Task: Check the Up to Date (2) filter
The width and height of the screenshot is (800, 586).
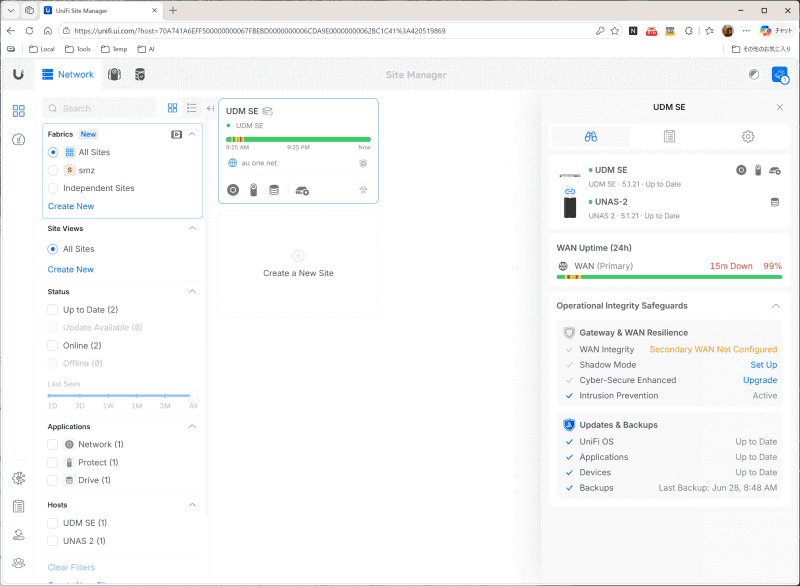Action: click(53, 310)
